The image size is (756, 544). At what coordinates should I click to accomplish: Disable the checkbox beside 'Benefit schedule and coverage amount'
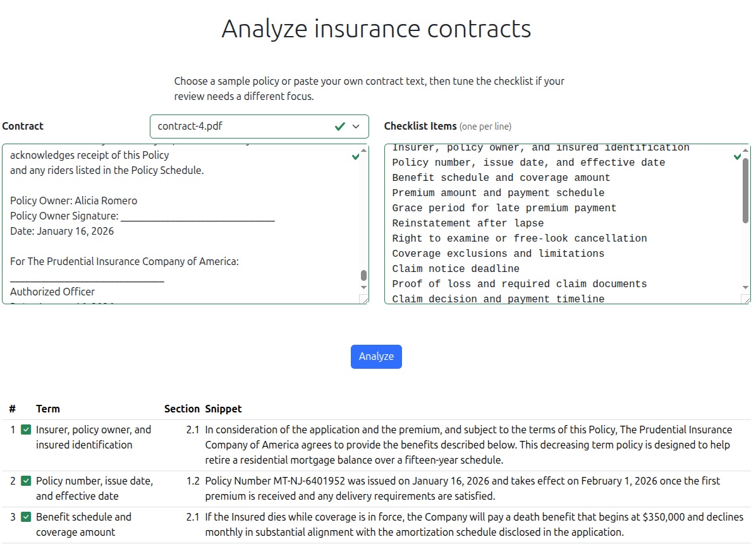click(x=25, y=517)
